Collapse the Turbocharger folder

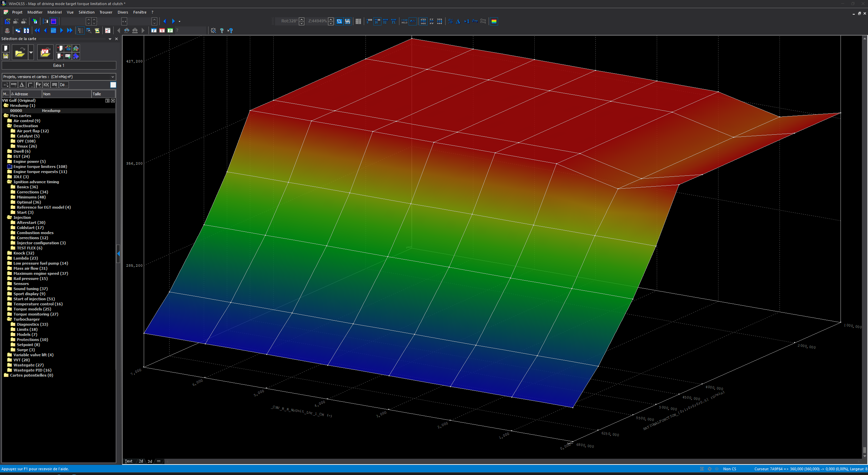tap(9, 319)
